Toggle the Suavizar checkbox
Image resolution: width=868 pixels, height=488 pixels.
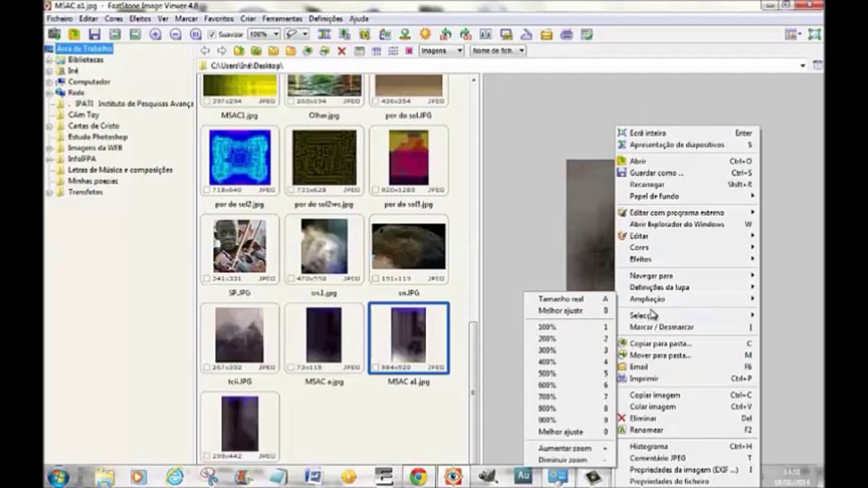[x=212, y=34]
